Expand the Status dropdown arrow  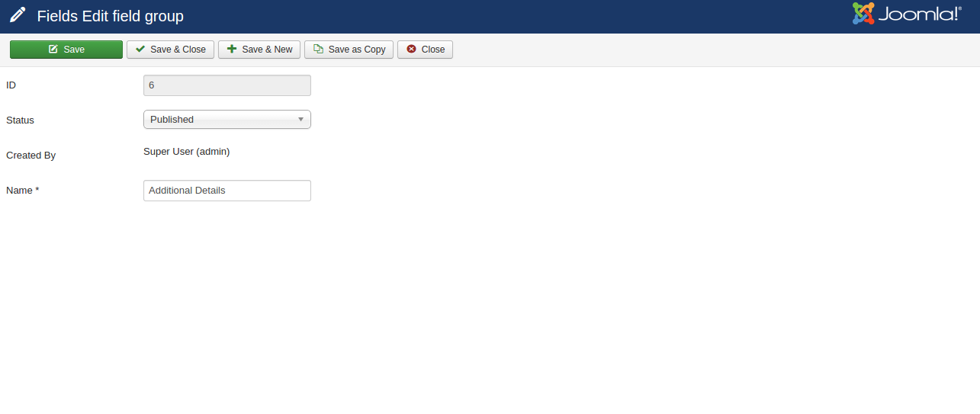coord(300,120)
